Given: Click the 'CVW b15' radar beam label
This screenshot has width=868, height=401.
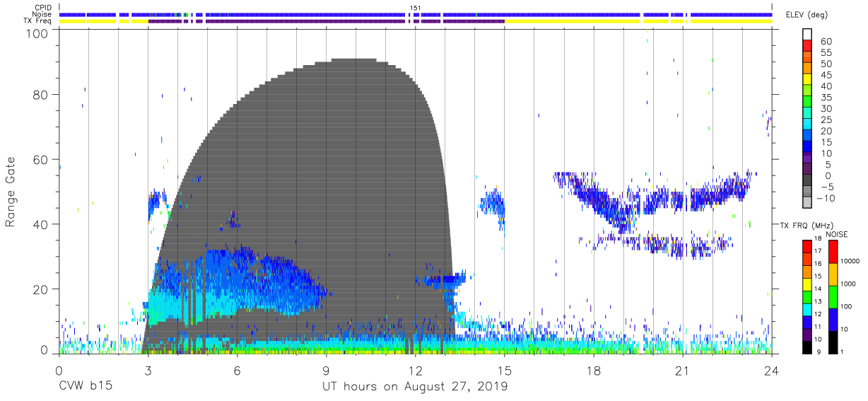Looking at the screenshot, I should coord(85,386).
